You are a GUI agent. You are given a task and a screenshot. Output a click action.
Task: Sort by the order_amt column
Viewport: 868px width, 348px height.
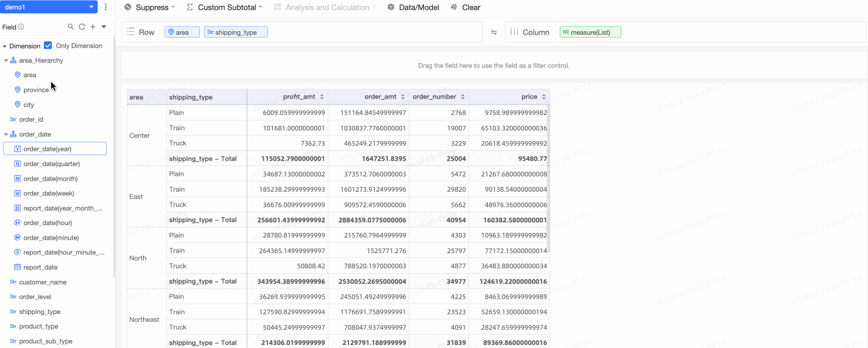click(403, 97)
